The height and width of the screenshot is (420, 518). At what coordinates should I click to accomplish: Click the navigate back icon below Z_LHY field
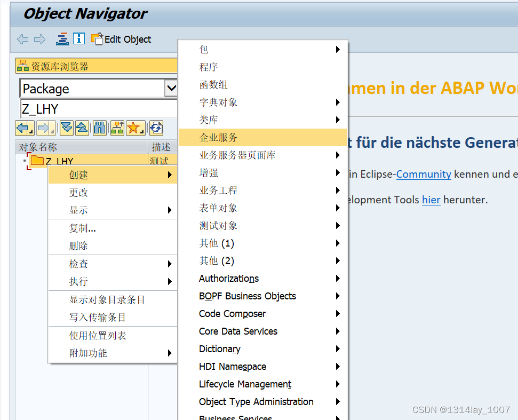pos(25,128)
